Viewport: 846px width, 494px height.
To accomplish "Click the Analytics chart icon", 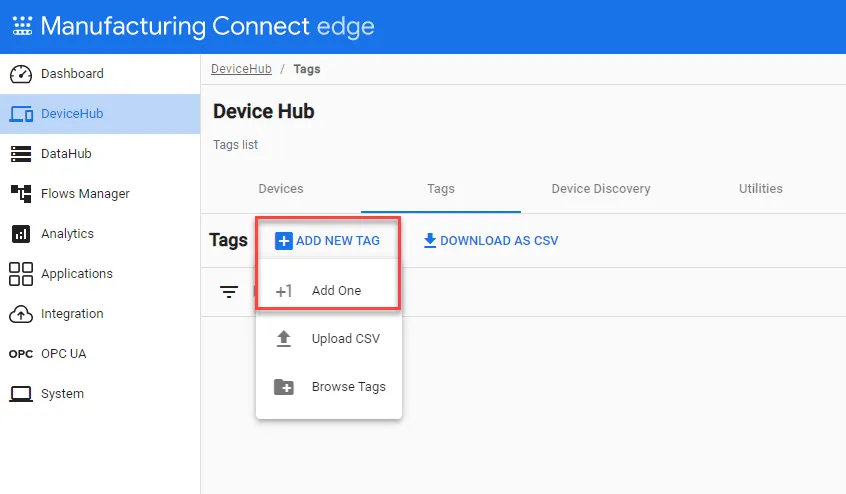I will click(x=21, y=234).
